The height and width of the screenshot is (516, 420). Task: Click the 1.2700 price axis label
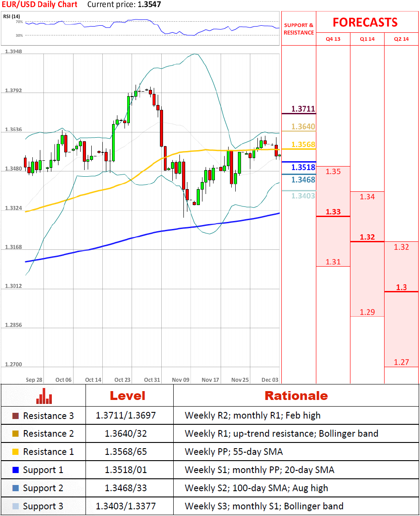point(13,364)
